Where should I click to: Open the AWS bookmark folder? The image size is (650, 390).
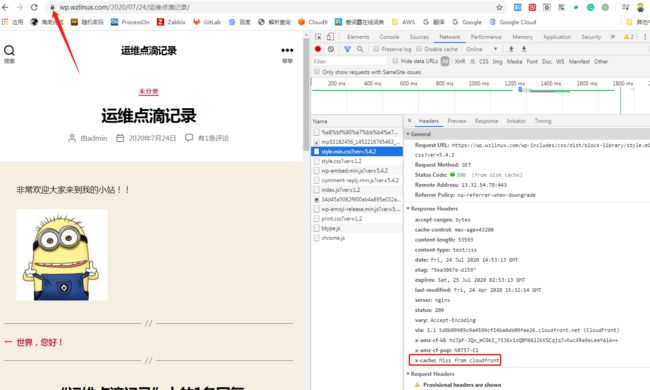(x=403, y=22)
